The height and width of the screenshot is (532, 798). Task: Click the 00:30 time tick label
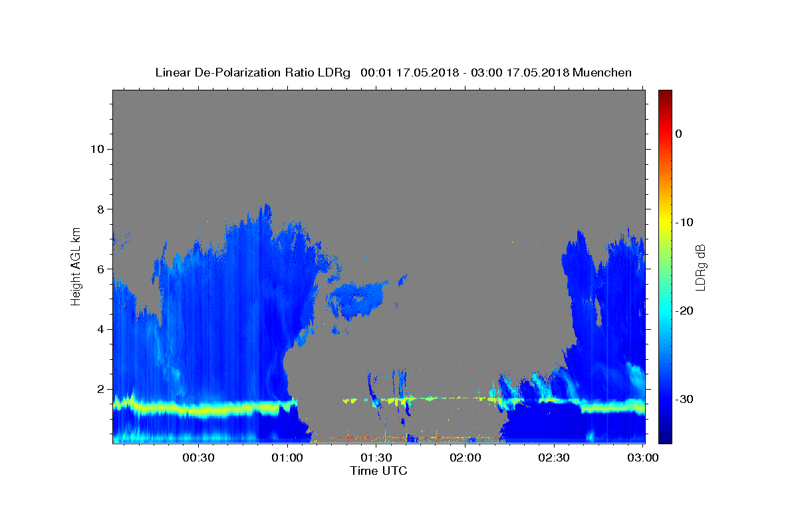point(198,458)
